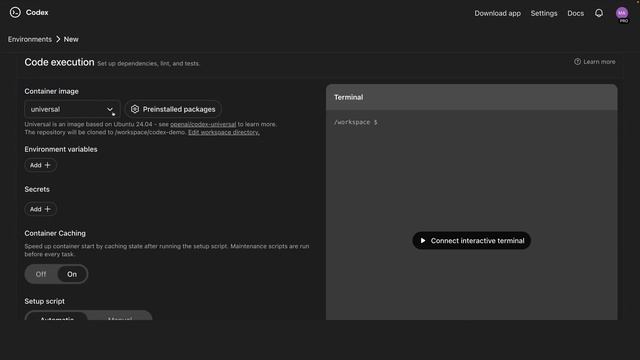Add an environment variable
The image size is (640, 360).
tap(40, 165)
